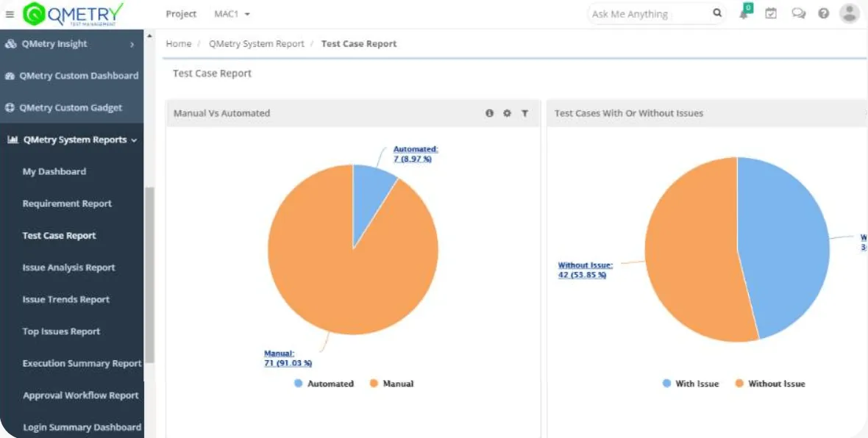Open the hamburger menu icon

click(x=10, y=15)
